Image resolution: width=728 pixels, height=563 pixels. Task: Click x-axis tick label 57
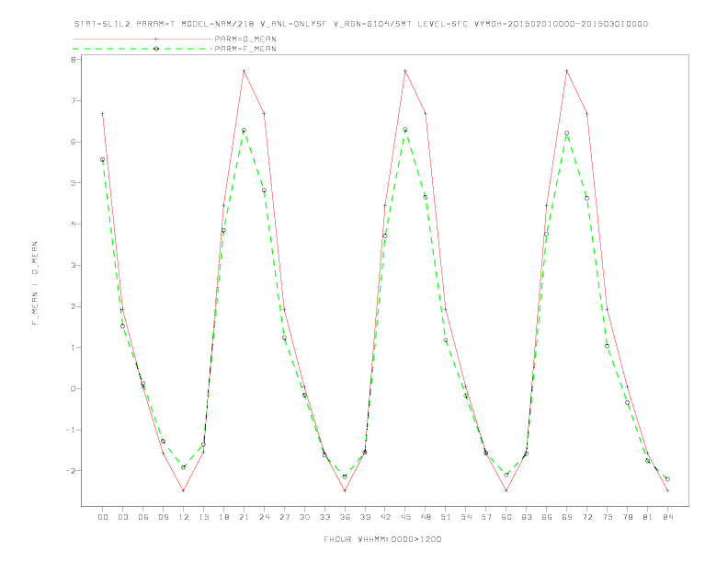point(486,517)
